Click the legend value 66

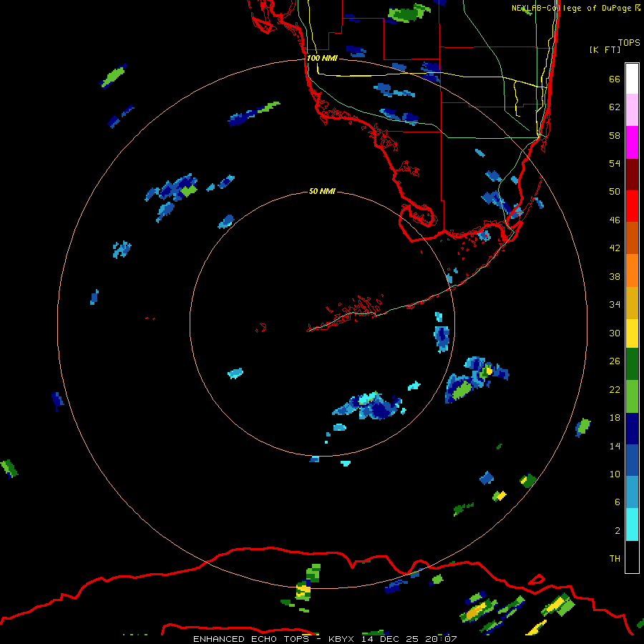point(615,79)
